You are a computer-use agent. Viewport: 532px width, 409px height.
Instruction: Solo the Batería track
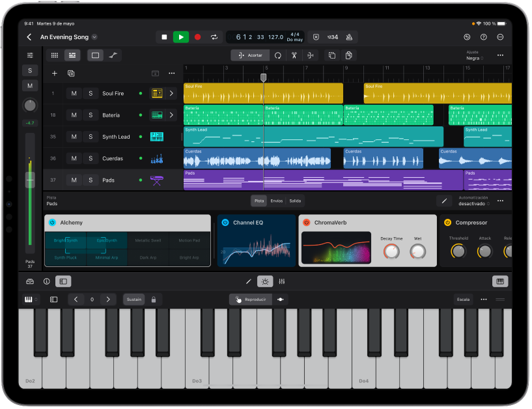(90, 115)
